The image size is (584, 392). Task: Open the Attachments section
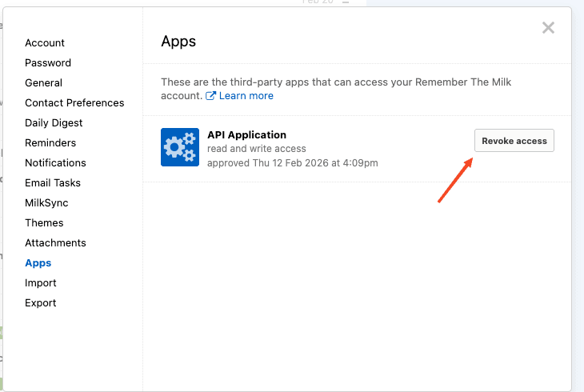55,243
